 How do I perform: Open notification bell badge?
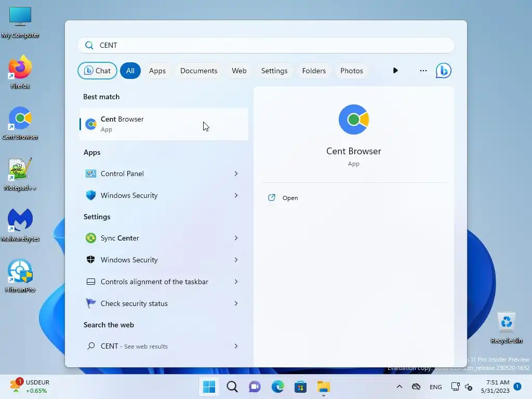pos(517,387)
